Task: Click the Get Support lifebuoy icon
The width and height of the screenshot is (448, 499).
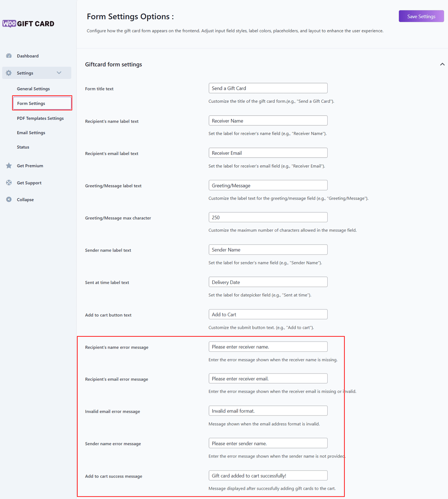Action: pyautogui.click(x=9, y=183)
